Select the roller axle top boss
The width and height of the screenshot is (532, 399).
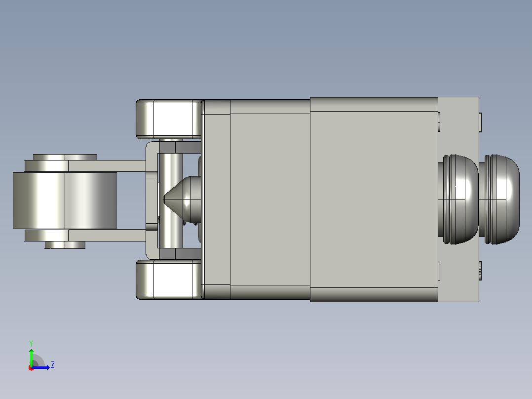point(65,157)
